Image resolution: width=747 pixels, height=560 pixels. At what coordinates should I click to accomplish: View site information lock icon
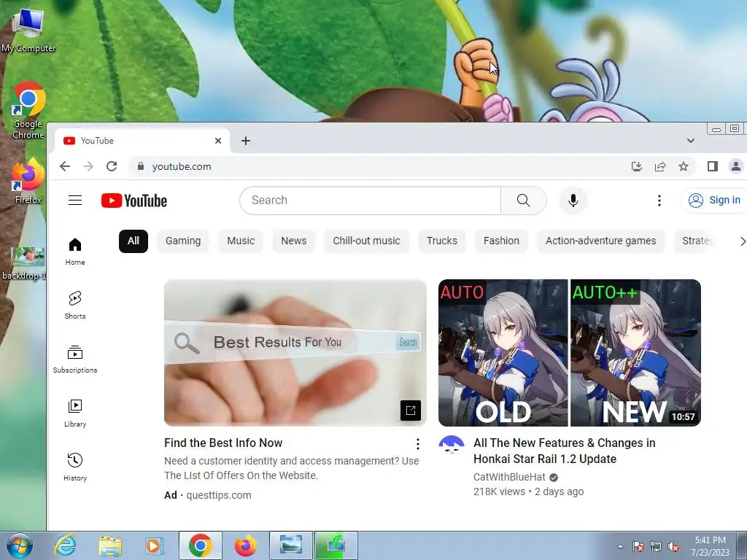(x=141, y=166)
